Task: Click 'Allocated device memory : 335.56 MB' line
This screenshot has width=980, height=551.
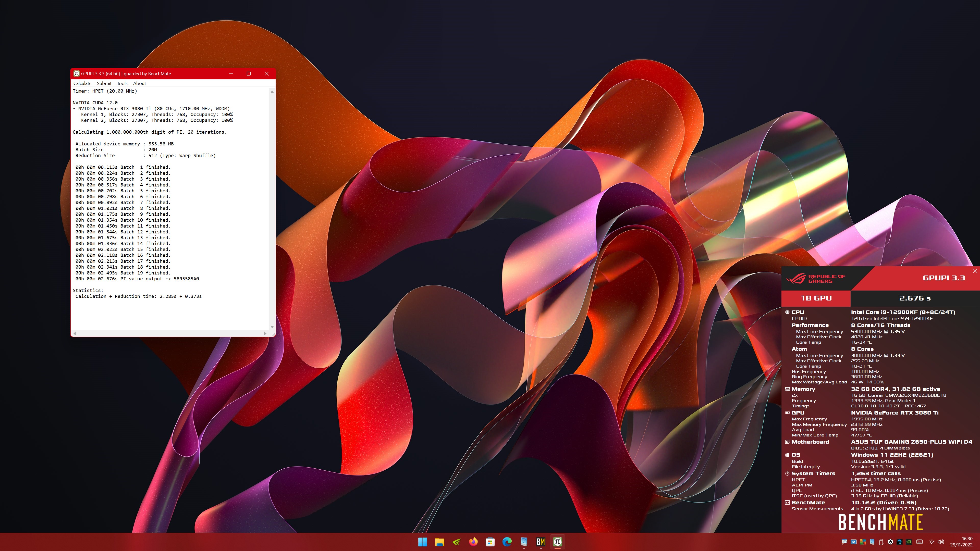Action: click(x=124, y=144)
